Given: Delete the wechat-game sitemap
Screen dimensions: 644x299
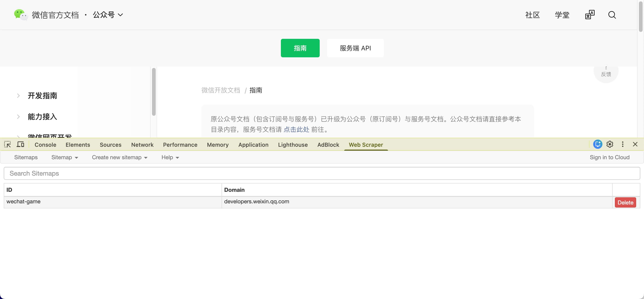Looking at the screenshot, I should (x=625, y=202).
